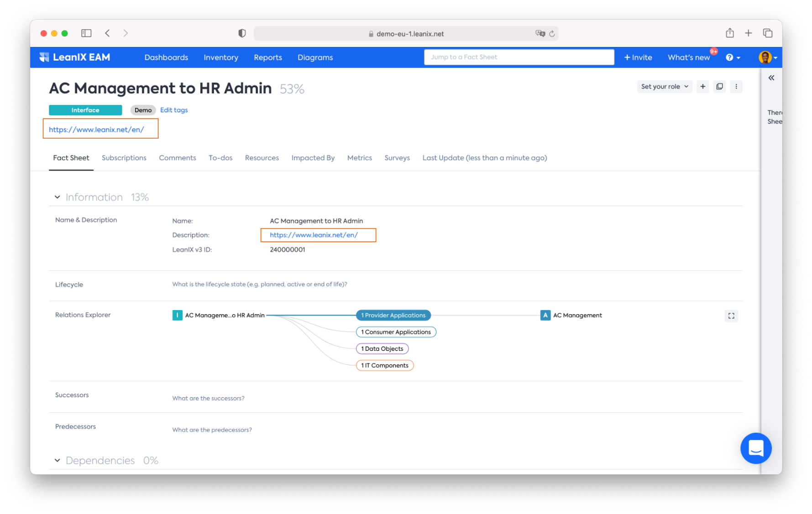Toggle the Safari sidebar button
The image size is (812, 514).
point(86,33)
